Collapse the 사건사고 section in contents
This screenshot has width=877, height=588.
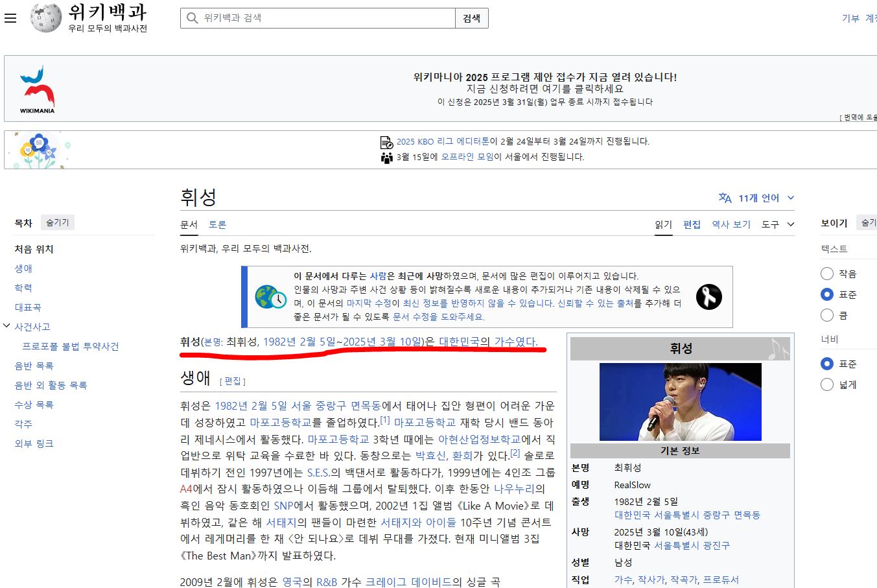6,326
